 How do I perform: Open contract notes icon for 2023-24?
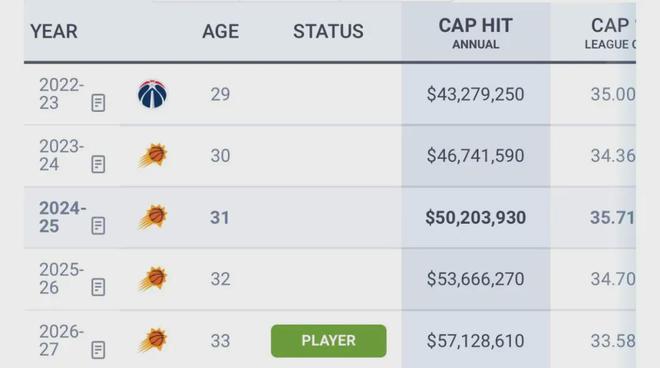tap(98, 165)
